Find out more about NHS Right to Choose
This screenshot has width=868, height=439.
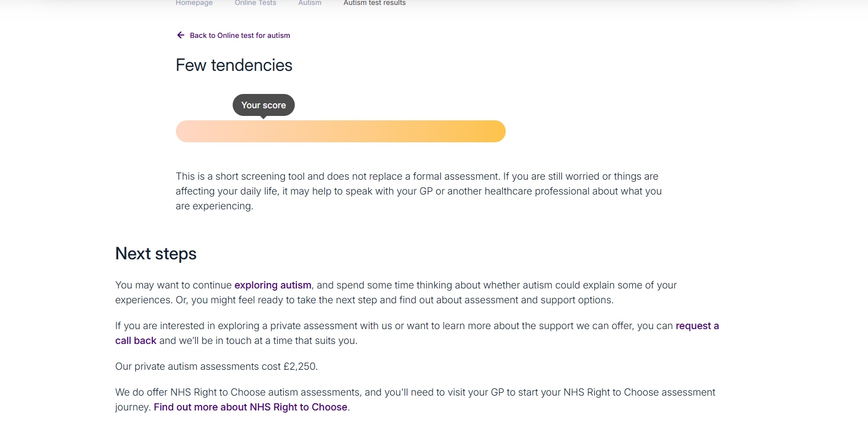pos(250,407)
